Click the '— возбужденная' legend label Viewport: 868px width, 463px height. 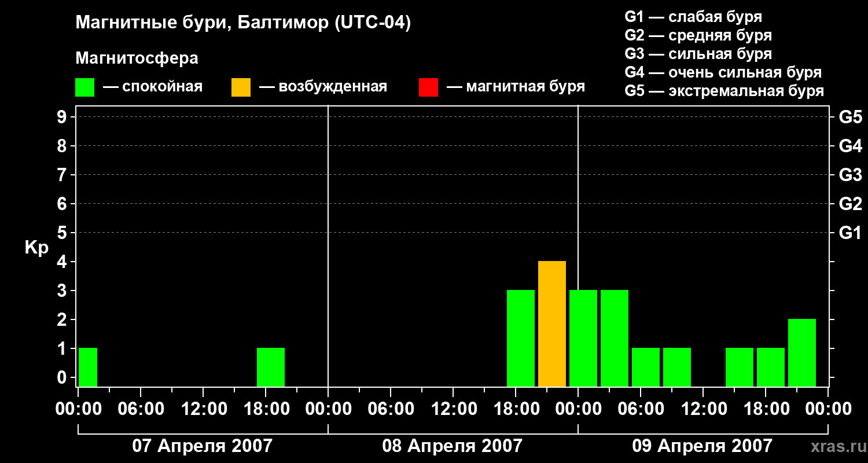[x=323, y=87]
